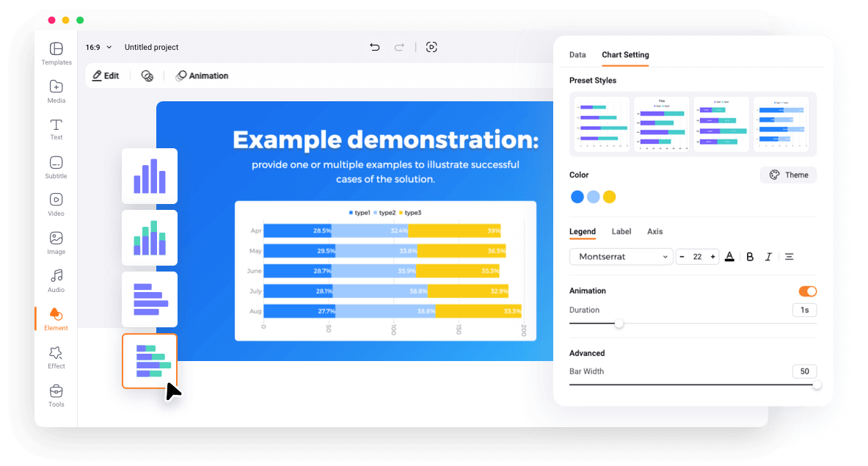Click the Animation button in toolbar
This screenshot has height=466, width=868.
203,76
